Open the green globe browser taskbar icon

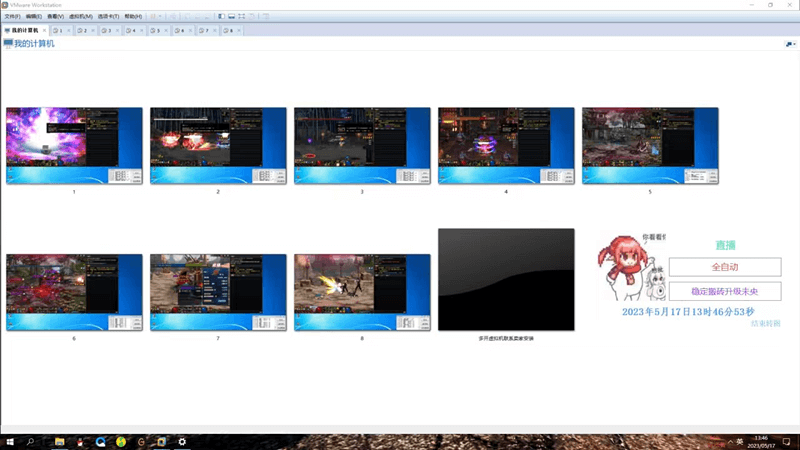point(121,442)
